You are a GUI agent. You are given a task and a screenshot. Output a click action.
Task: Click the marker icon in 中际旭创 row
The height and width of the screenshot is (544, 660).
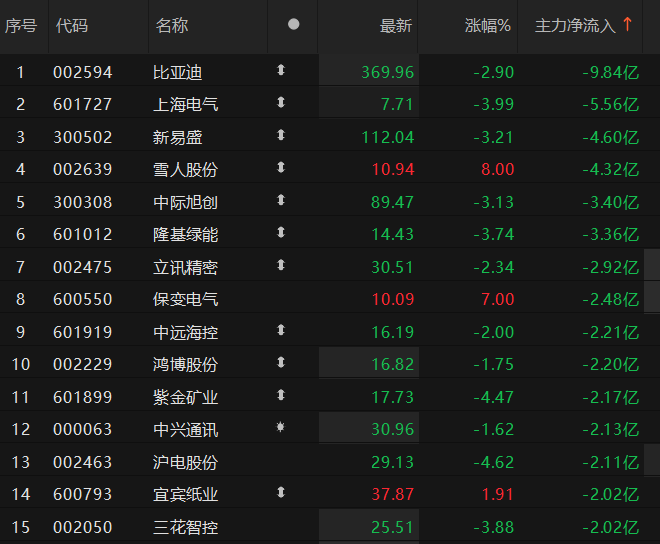281,201
